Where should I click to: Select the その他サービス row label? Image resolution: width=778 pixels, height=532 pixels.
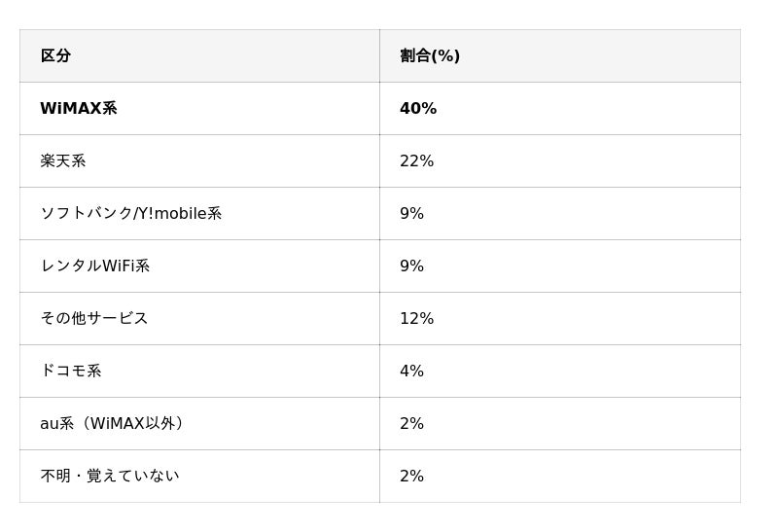(x=93, y=319)
